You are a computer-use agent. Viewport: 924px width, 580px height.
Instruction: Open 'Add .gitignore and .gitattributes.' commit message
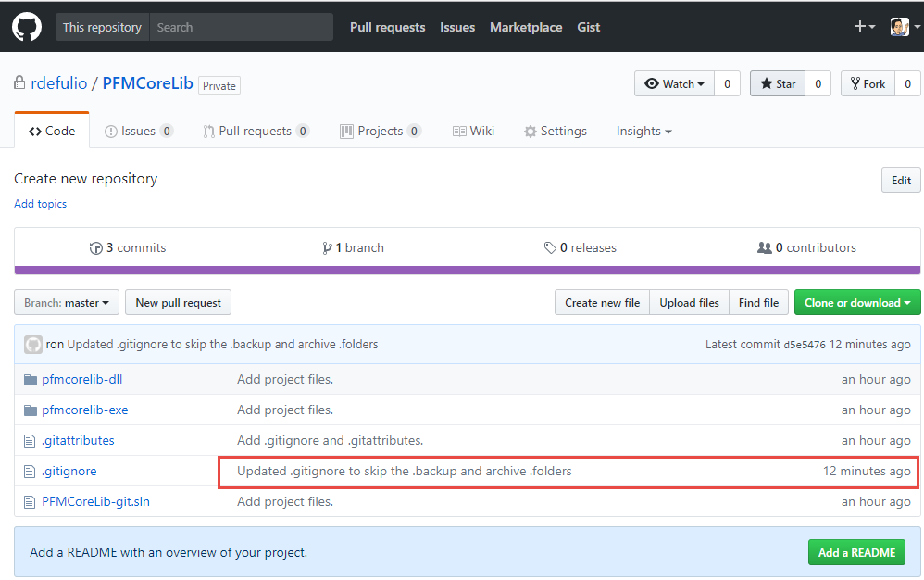[330, 441]
